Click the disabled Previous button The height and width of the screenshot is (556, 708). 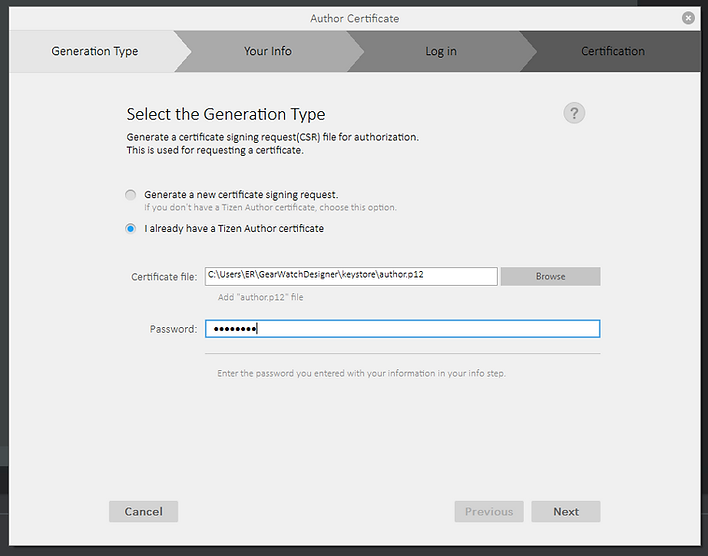pyautogui.click(x=489, y=511)
